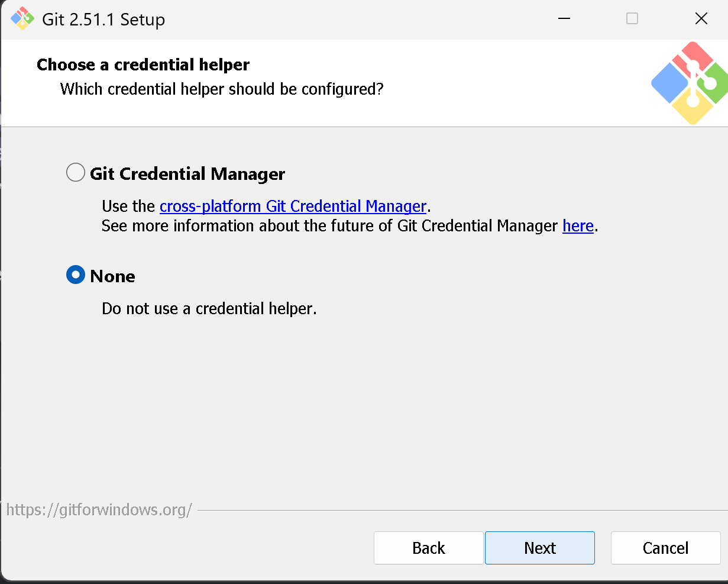Minimize the Git Setup window

tap(564, 19)
